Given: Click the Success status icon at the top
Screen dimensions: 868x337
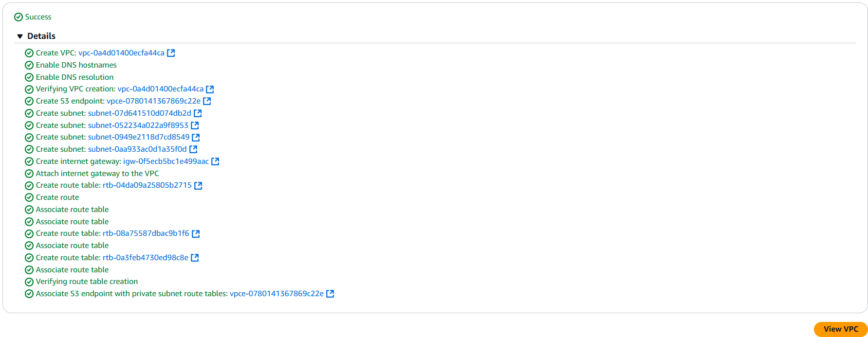Looking at the screenshot, I should [x=18, y=17].
